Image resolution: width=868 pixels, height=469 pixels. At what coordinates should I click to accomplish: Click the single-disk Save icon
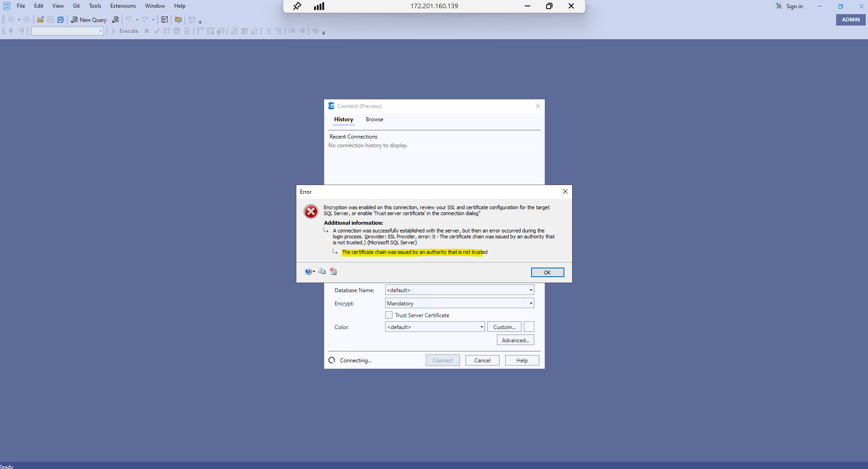(51, 20)
